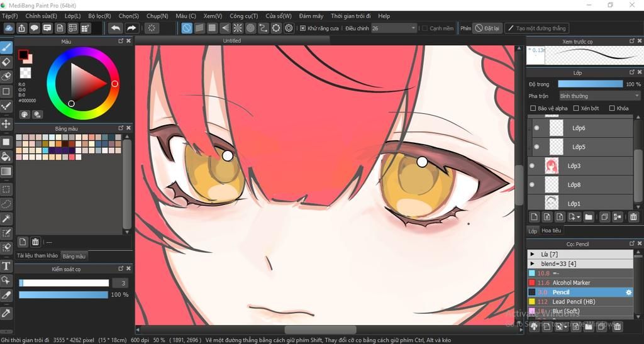Pop out the Bảng màu palette panel
644x344 pixels.
click(121, 128)
